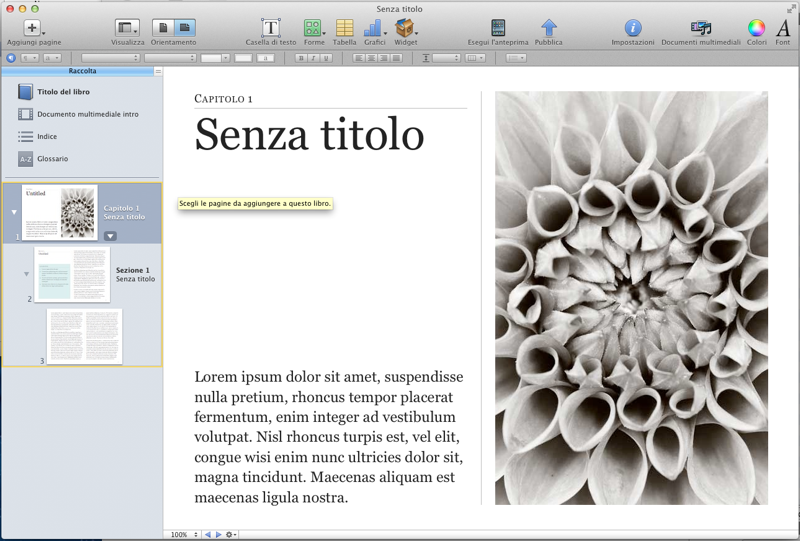The image size is (800, 541).
Task: Open the gear action menu
Action: [x=231, y=534]
